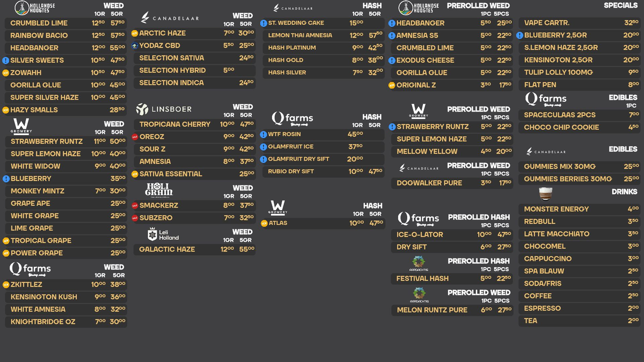Viewport: 644px width, 362px height.
Task: Select the Selection Hybrid row
Action: [x=195, y=70]
